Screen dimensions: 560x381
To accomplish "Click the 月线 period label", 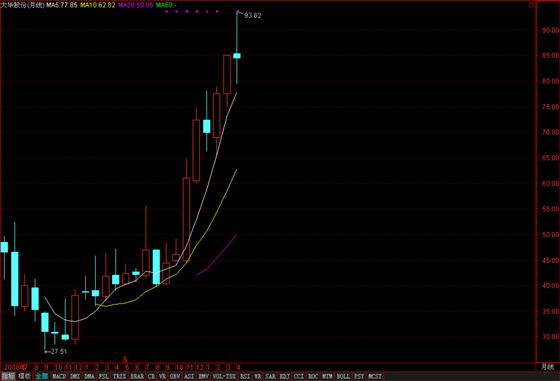I will coord(548,367).
